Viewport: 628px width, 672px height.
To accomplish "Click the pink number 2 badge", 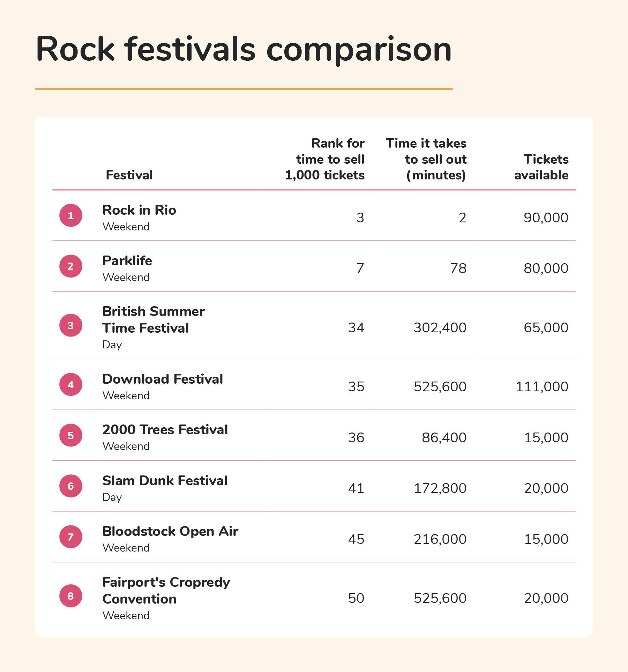I will [x=71, y=266].
